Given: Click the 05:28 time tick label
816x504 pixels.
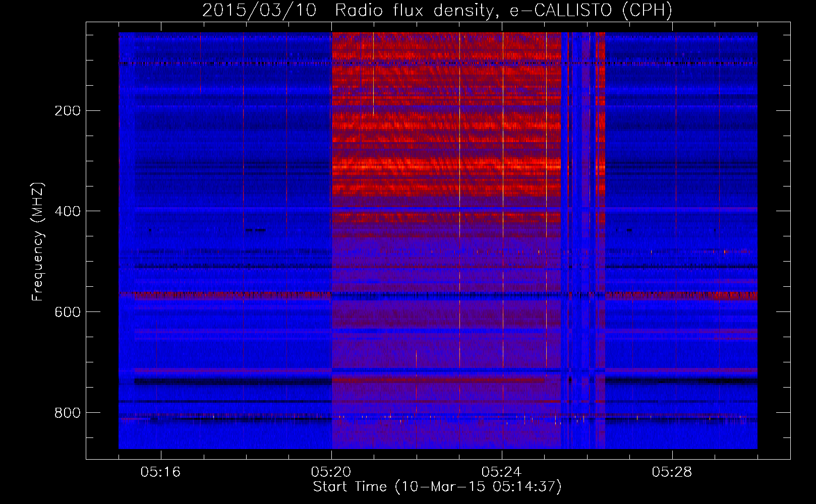Looking at the screenshot, I should point(672,472).
